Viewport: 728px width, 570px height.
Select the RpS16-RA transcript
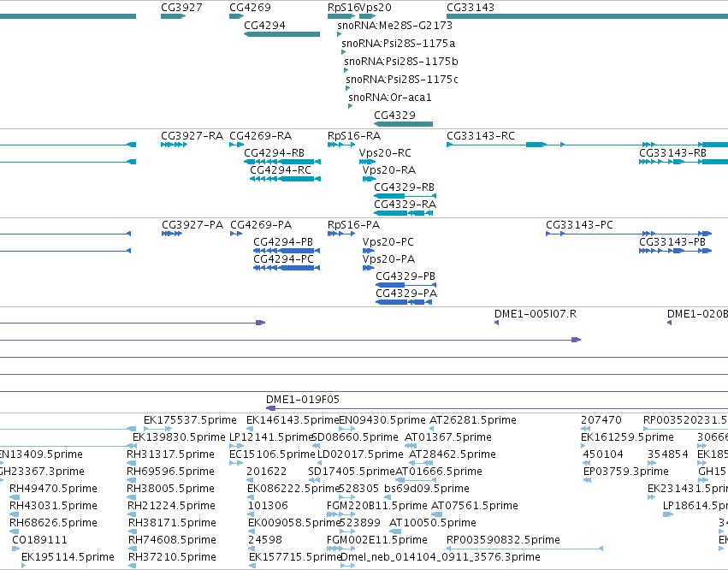(x=341, y=145)
